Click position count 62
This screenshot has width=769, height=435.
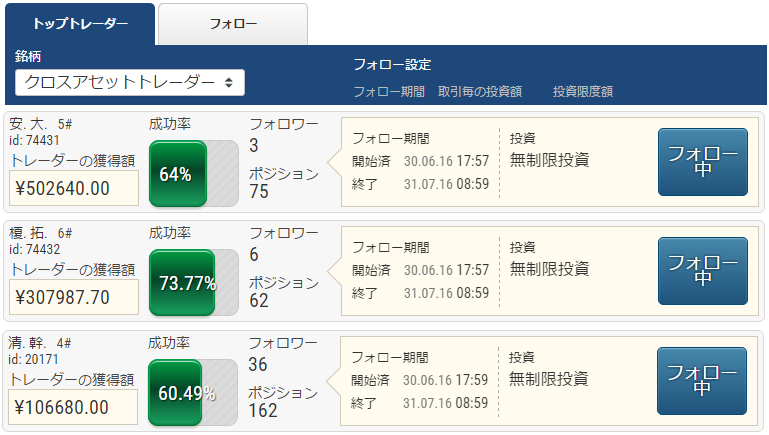(259, 300)
